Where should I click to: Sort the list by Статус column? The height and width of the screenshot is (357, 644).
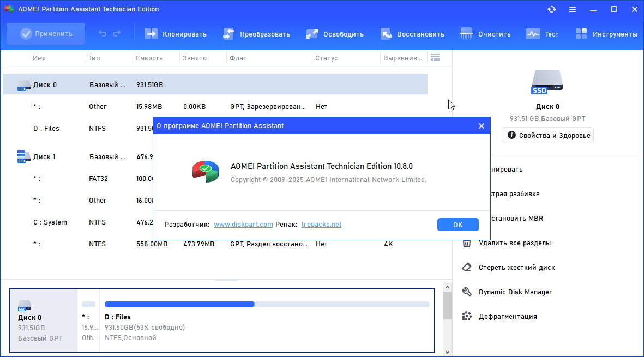click(x=327, y=58)
